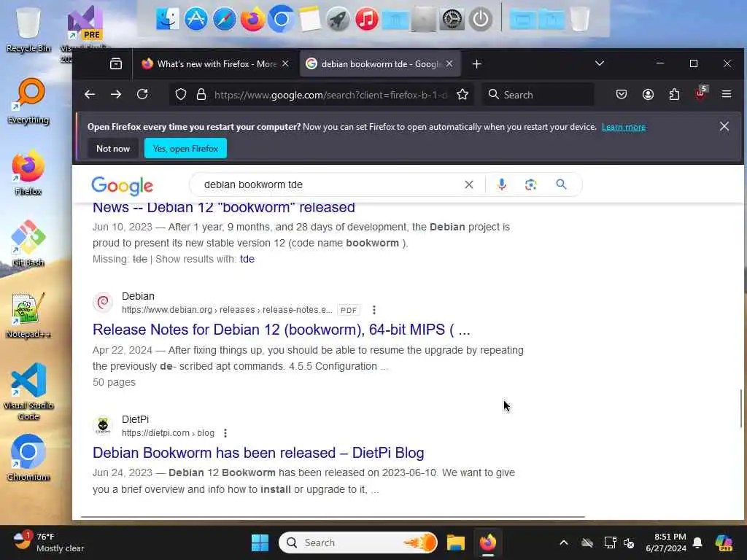Open Debian 12 bookworm released news
This screenshot has height=560, width=747.
click(x=223, y=208)
